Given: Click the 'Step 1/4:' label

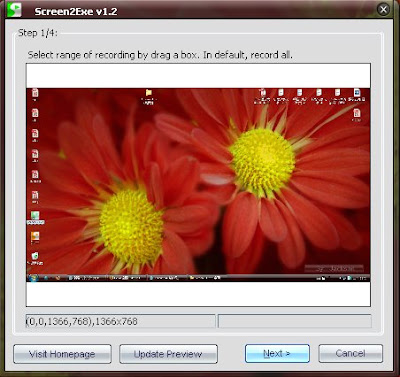Looking at the screenshot, I should point(38,33).
